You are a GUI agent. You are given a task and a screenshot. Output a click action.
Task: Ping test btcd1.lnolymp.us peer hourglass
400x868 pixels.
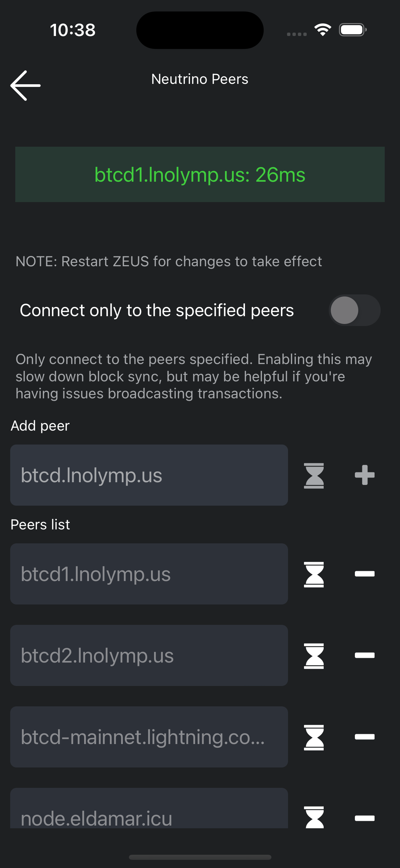click(314, 574)
